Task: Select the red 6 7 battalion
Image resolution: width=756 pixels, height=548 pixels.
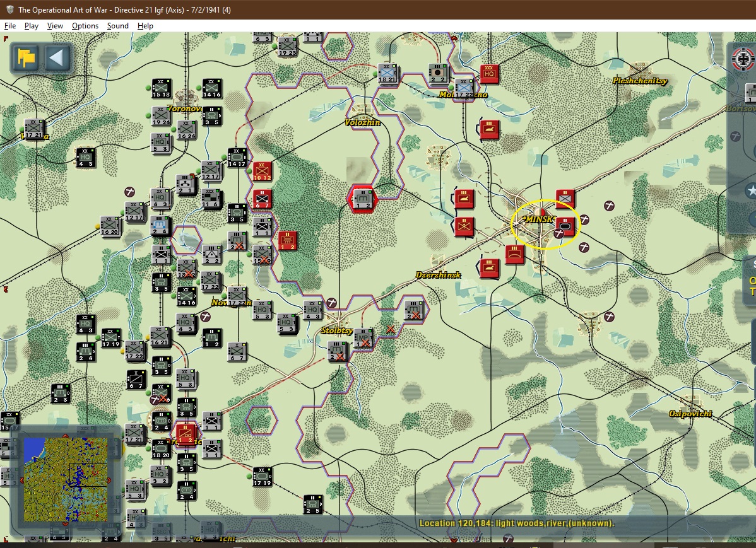Action: click(263, 199)
